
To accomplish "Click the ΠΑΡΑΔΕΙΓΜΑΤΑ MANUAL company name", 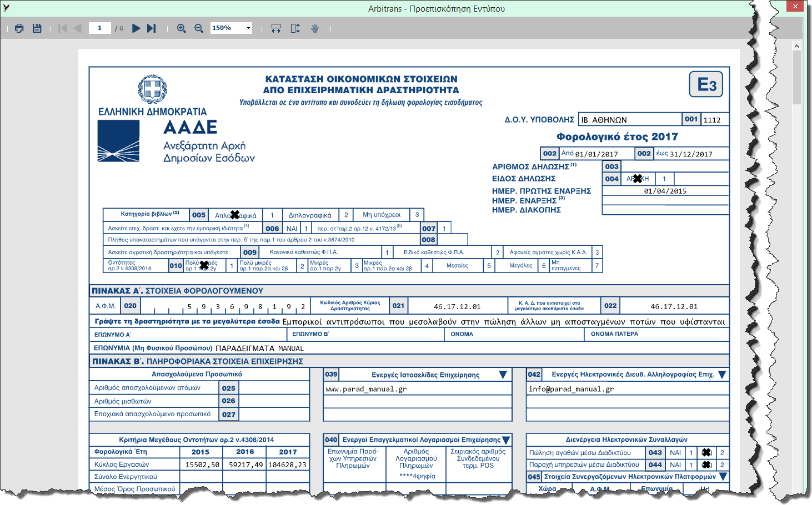I will (259, 349).
